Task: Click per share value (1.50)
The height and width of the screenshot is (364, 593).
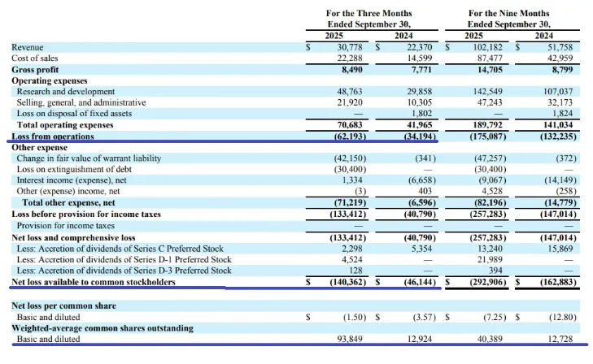Action: click(x=355, y=317)
